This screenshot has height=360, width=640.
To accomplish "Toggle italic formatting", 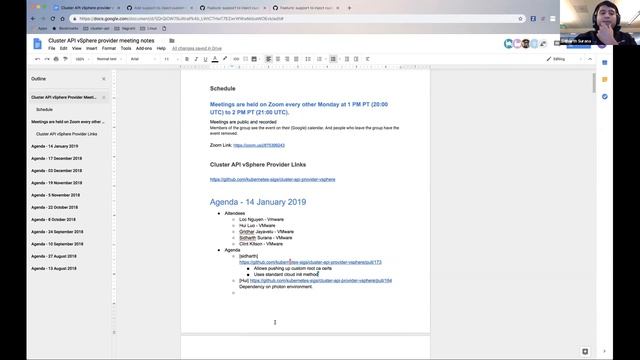I will point(196,59).
